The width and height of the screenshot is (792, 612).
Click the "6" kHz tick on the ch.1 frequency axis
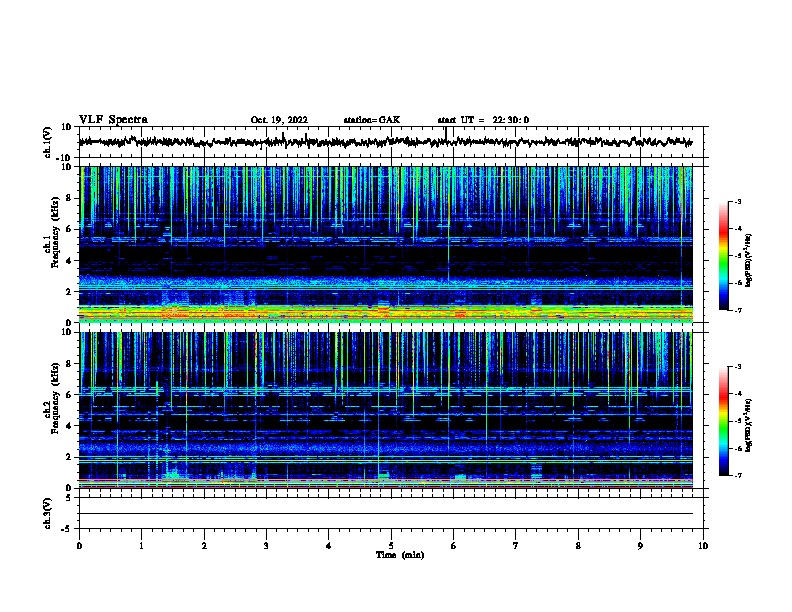[x=70, y=229]
